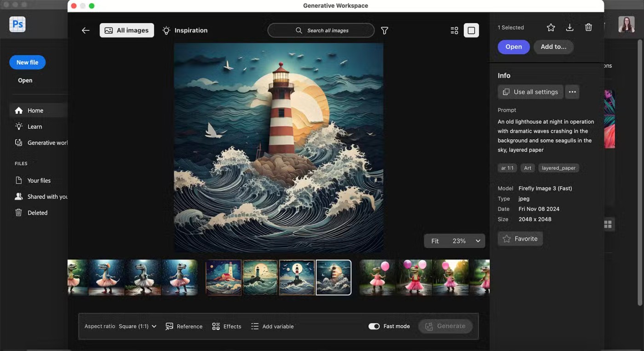
Task: Click the star icon beside 1 Selected
Action: pyautogui.click(x=551, y=28)
